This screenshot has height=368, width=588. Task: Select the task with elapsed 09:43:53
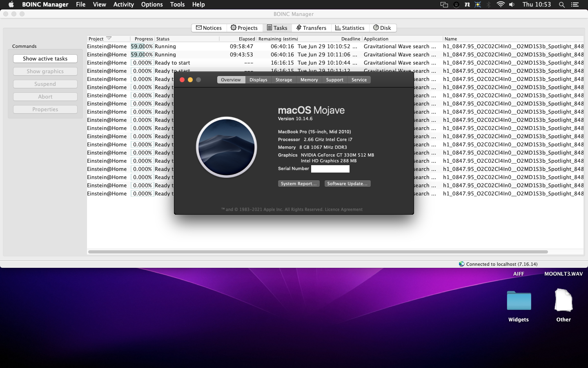335,54
